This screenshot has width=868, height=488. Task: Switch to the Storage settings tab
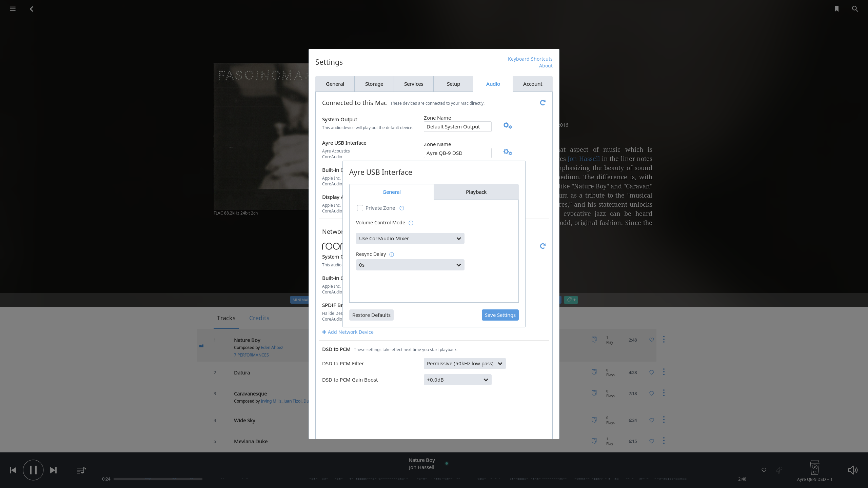pyautogui.click(x=374, y=84)
